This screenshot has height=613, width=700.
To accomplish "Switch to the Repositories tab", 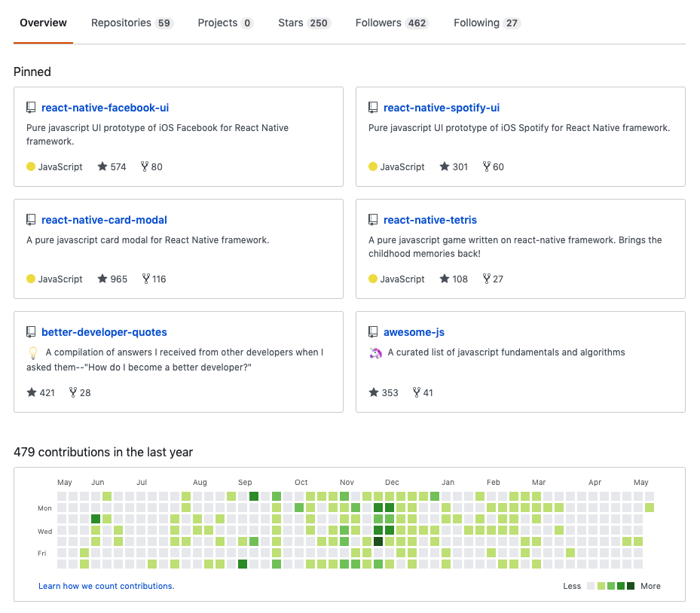I will [x=132, y=23].
